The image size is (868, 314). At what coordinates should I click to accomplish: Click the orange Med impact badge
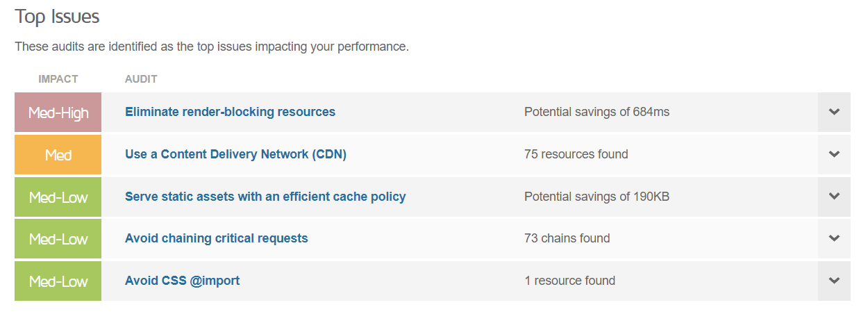[x=58, y=155]
